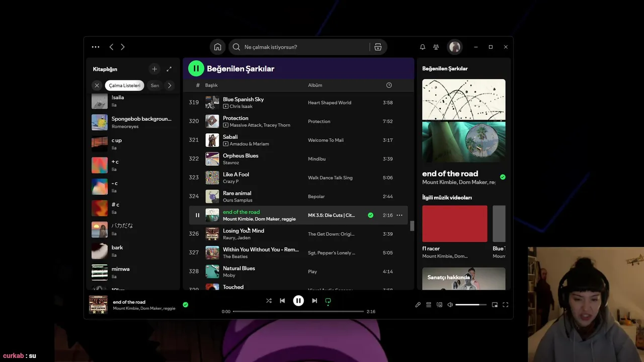Select the 'Losing You Mind' track
The width and height of the screenshot is (644, 362).
(298, 234)
